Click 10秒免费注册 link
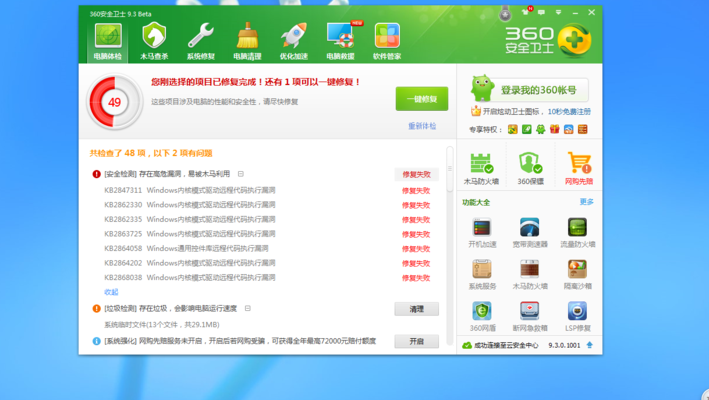The image size is (709, 400). pyautogui.click(x=569, y=112)
